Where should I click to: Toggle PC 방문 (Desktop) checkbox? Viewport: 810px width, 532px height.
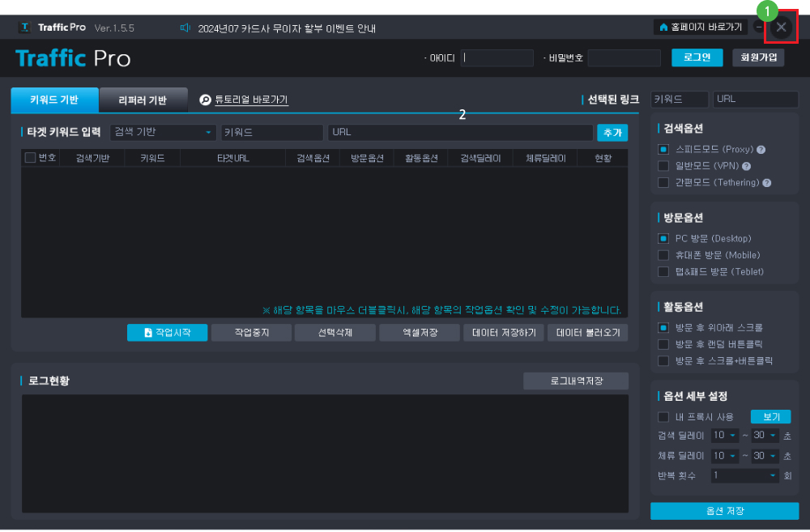tap(663, 239)
